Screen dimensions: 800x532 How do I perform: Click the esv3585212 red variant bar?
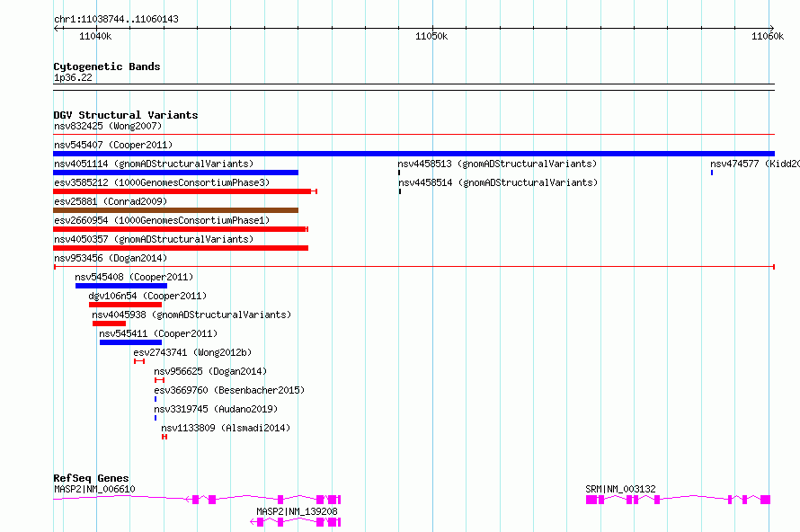[x=185, y=191]
